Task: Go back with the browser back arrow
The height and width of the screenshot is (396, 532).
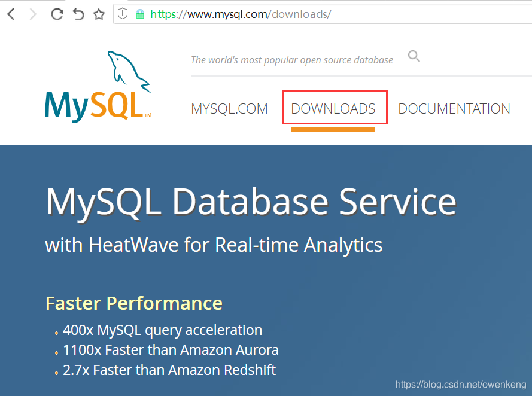Action: pos(11,14)
